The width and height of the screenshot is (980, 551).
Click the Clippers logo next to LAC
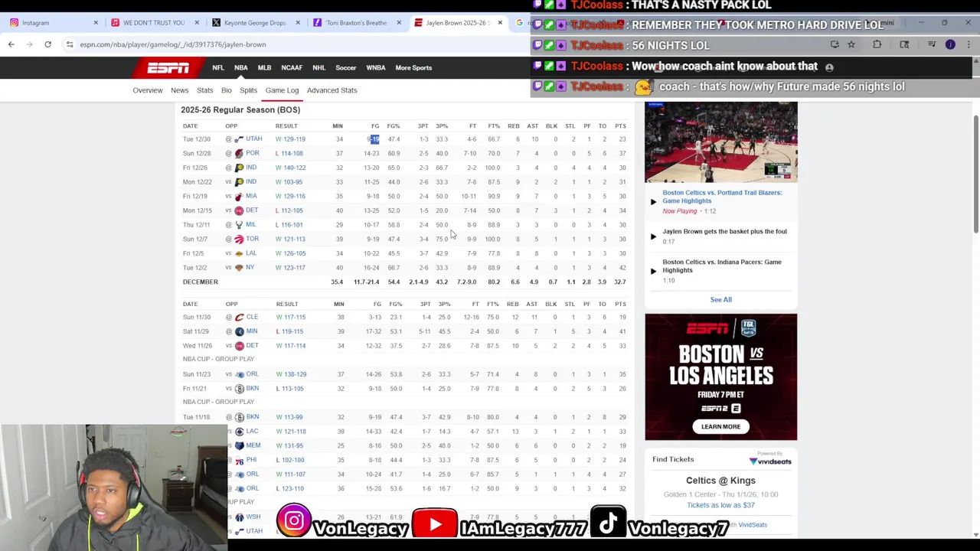tap(240, 432)
